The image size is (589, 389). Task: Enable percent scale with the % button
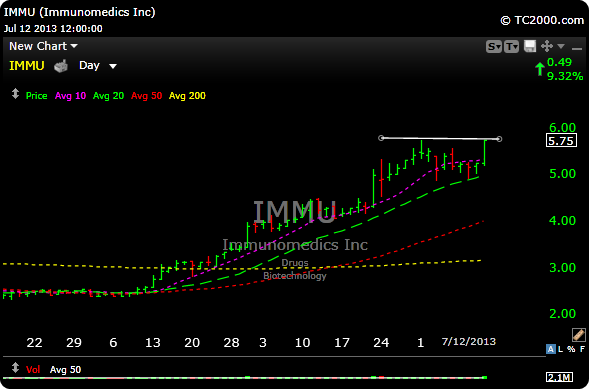(571, 349)
